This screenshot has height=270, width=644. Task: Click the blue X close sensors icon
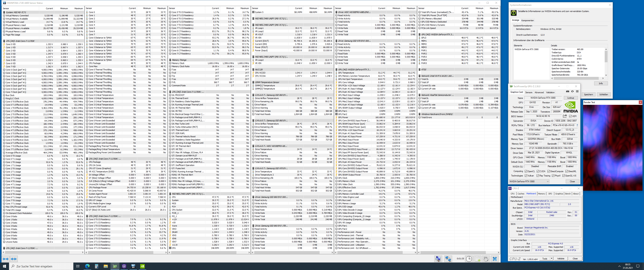click(495, 259)
